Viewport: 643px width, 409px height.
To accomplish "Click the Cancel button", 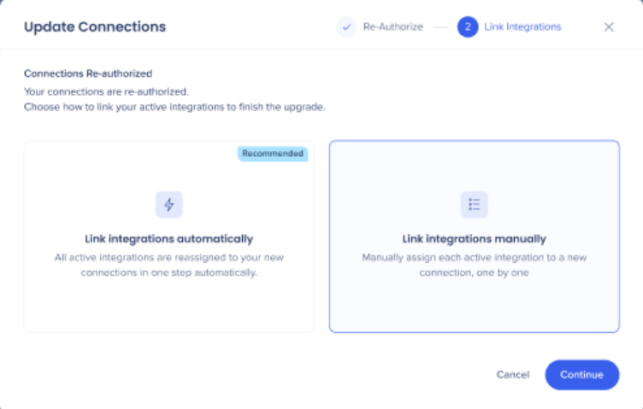I will coord(513,375).
